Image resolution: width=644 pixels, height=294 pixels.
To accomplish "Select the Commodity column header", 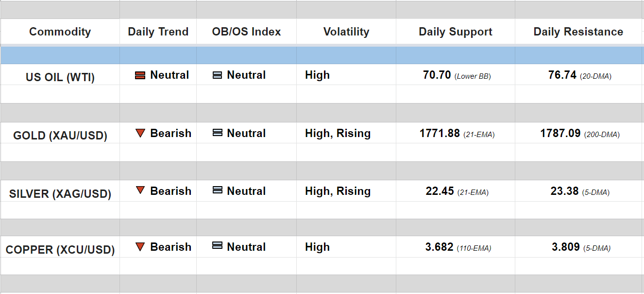I will pos(60,32).
